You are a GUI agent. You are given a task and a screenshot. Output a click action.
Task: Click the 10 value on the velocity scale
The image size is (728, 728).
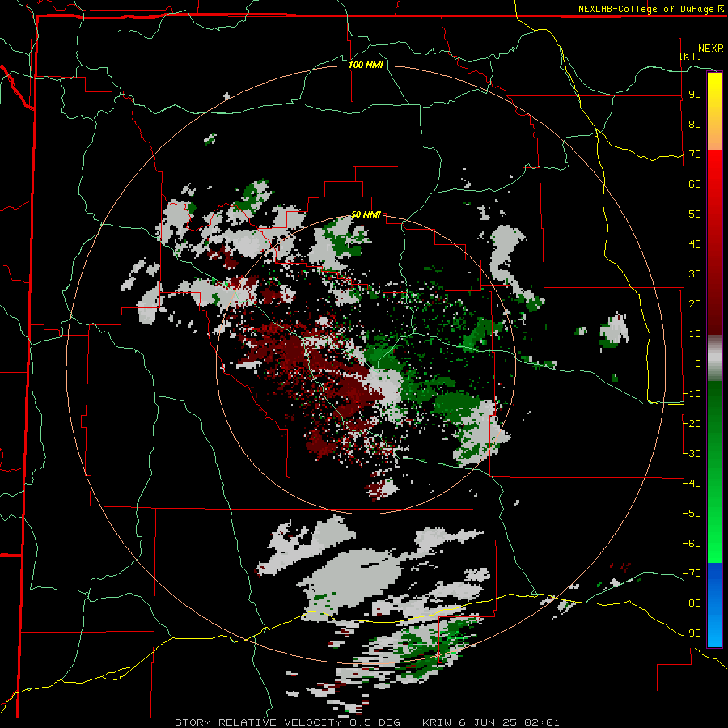tap(695, 334)
